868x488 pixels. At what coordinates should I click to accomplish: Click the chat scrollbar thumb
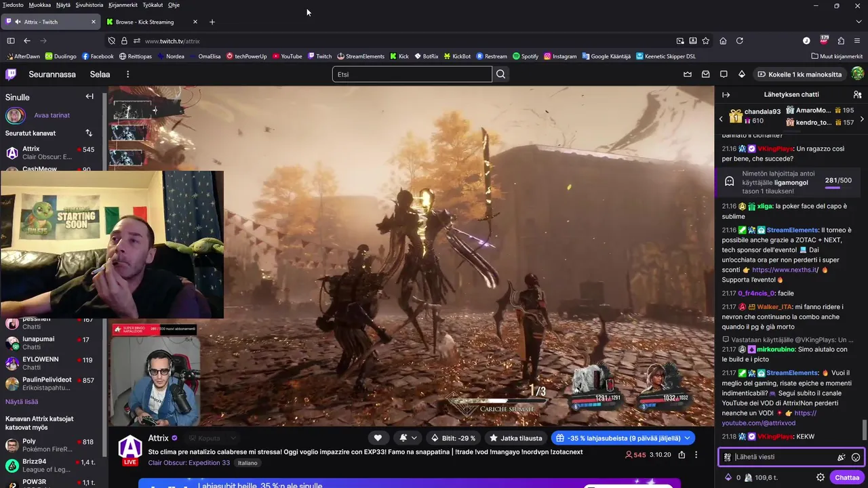click(x=864, y=430)
